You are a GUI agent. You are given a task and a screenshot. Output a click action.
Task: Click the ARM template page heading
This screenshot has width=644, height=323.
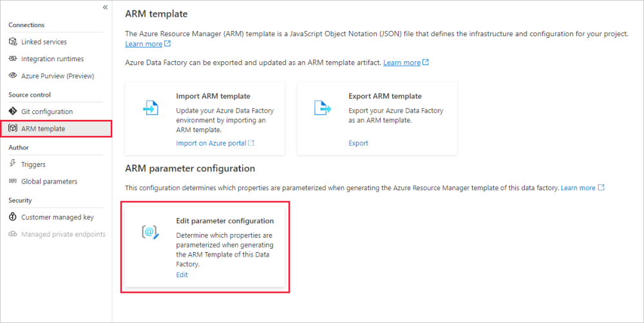[x=156, y=14]
